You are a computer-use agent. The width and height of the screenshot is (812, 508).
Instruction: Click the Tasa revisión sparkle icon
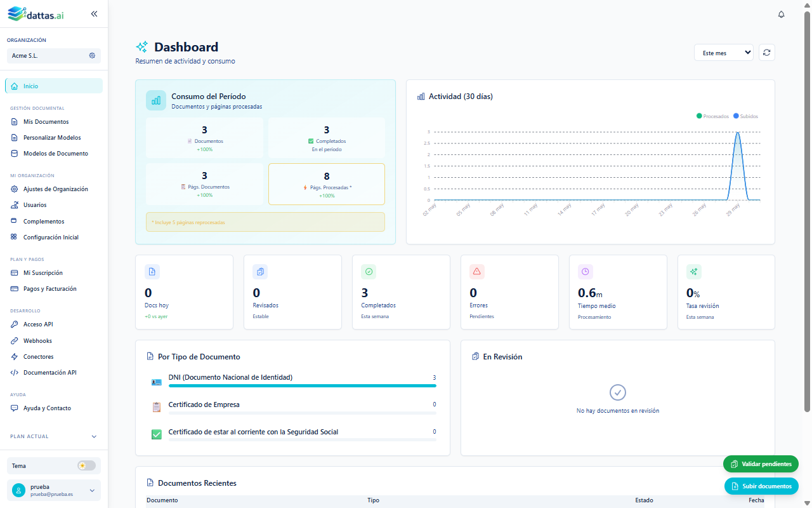[694, 272]
